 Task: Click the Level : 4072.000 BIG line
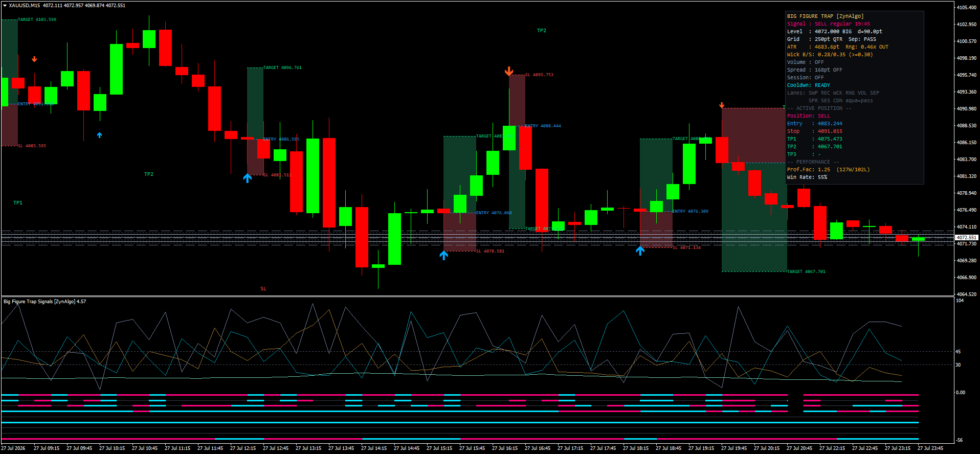[835, 32]
